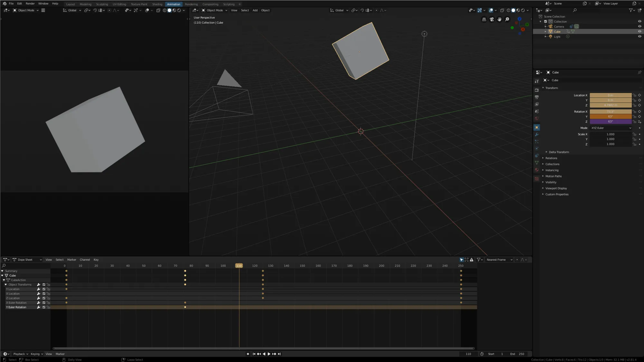The width and height of the screenshot is (644, 362).
Task: Toggle the Collection exclude checkbox in outliner
Action: [x=545, y=22]
